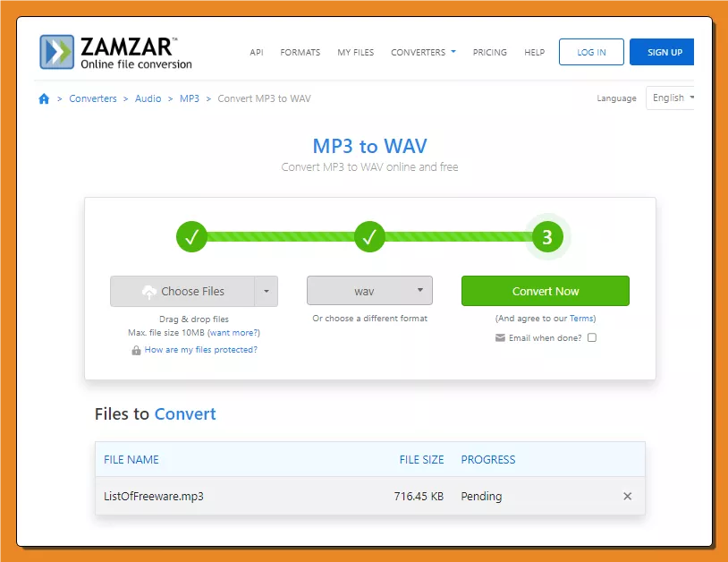728x562 pixels.
Task: Click the second step checkmark circle
Action: tap(369, 237)
